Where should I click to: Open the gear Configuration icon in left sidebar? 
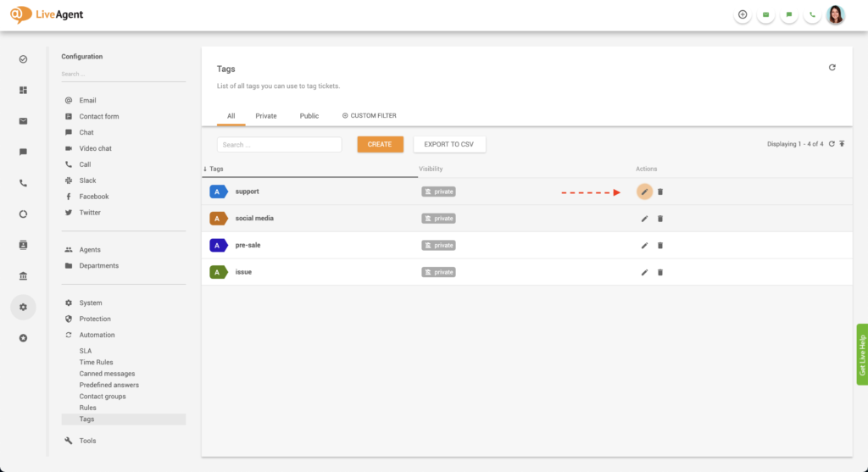[23, 307]
